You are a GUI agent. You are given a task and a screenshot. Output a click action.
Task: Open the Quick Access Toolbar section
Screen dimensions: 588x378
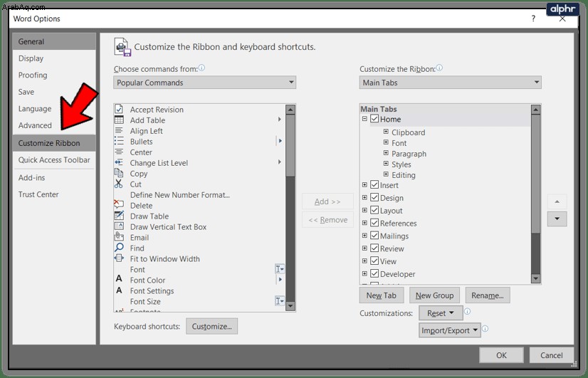54,159
